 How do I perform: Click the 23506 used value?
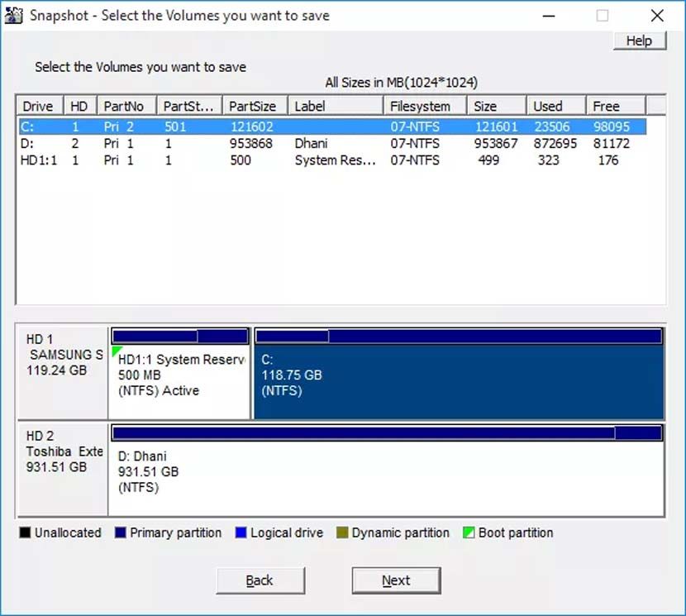pyautogui.click(x=551, y=127)
